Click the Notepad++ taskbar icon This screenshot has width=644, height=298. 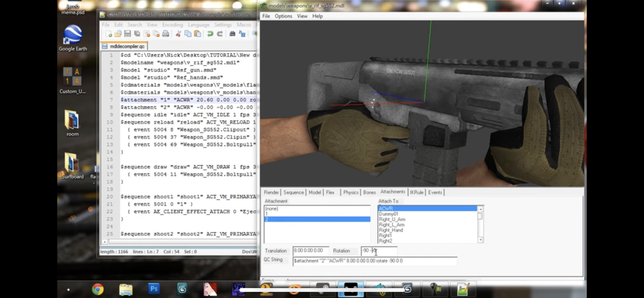[463, 289]
